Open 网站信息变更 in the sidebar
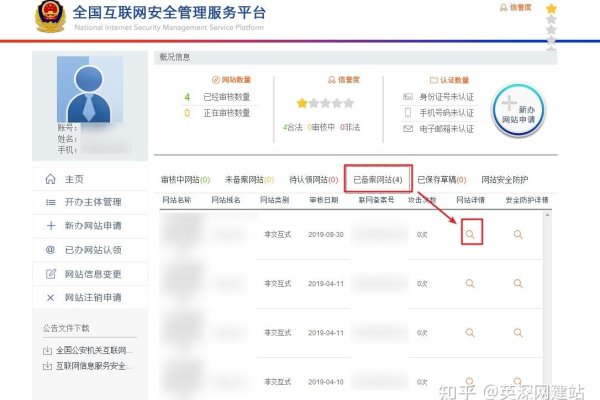The height and width of the screenshot is (400, 600). point(90,274)
